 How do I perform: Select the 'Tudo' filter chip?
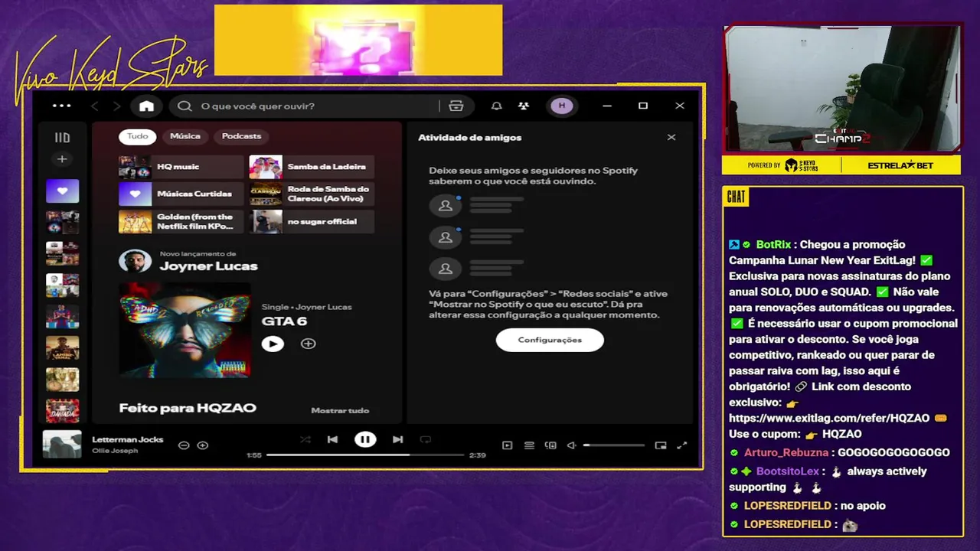pyautogui.click(x=137, y=136)
